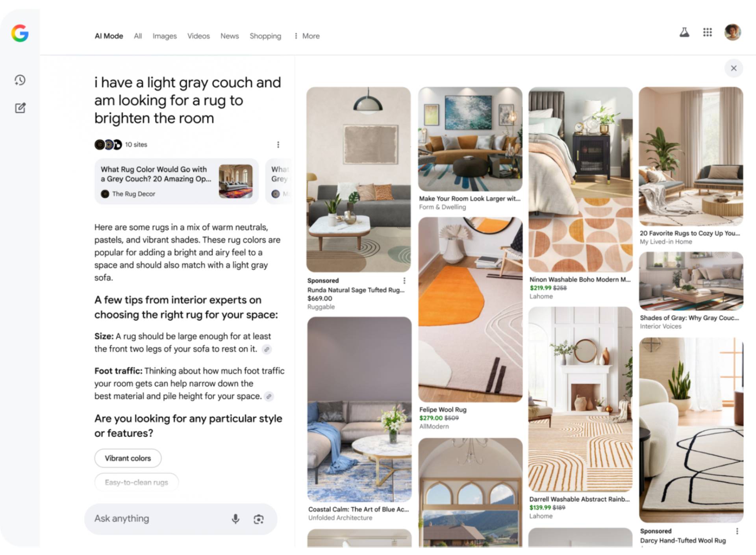Click the microphone voice search icon
Screen dimensions: 756x555
point(235,519)
